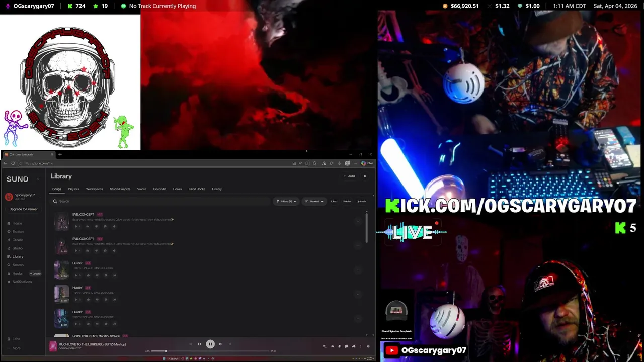Open a new browser tab

59,154
